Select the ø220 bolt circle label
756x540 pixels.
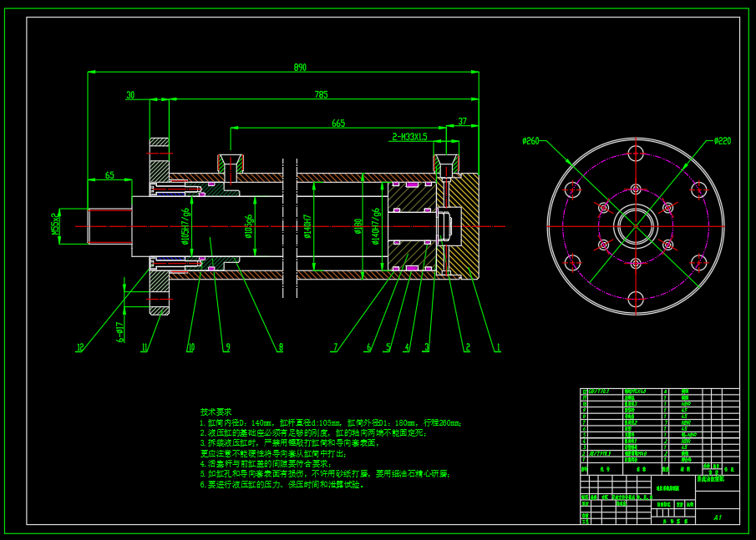pos(723,141)
